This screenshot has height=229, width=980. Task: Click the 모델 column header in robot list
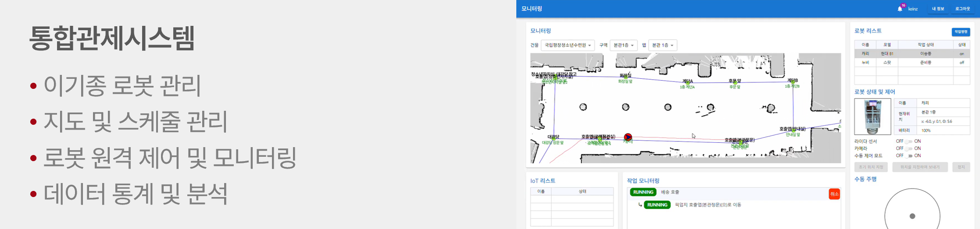pos(887,45)
